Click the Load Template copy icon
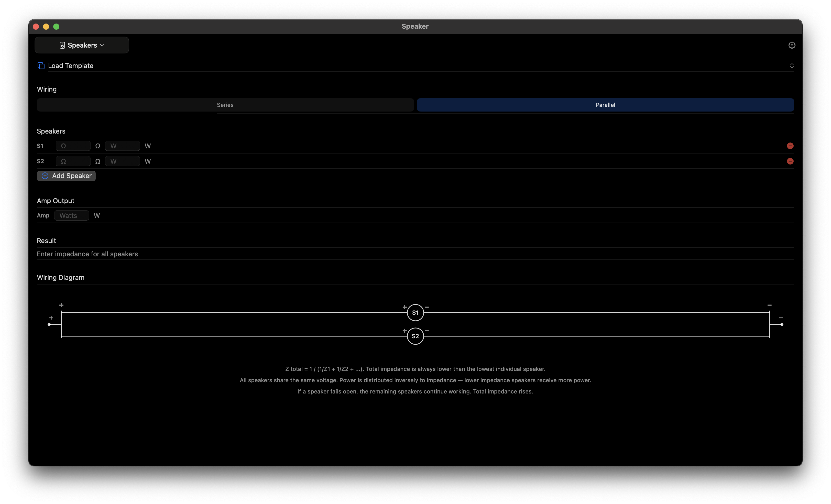The image size is (831, 504). click(x=41, y=66)
